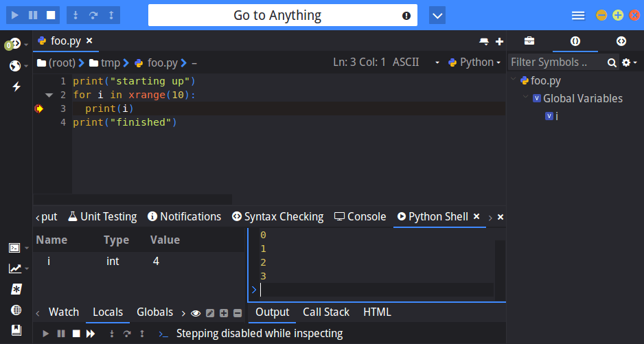Switch to the HTML output tab
This screenshot has width=644, height=344.
(377, 312)
